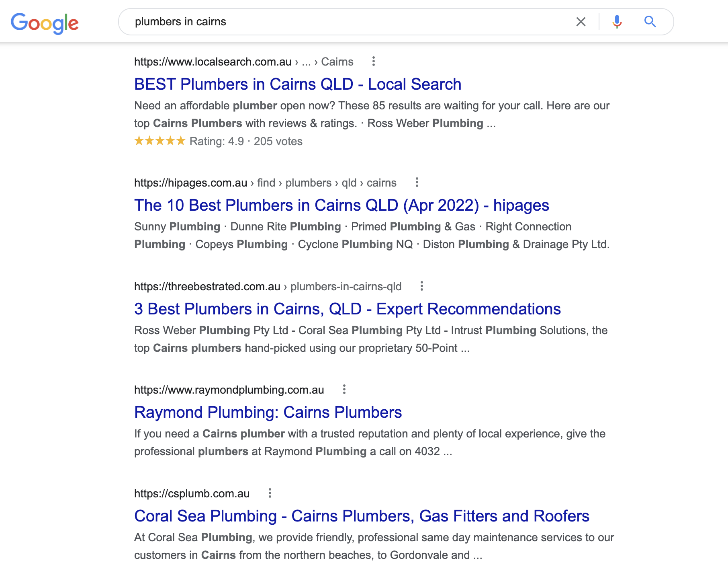Viewport: 728px width, 583px height.
Task: Click the five-star rating under Local Search
Action: click(160, 141)
